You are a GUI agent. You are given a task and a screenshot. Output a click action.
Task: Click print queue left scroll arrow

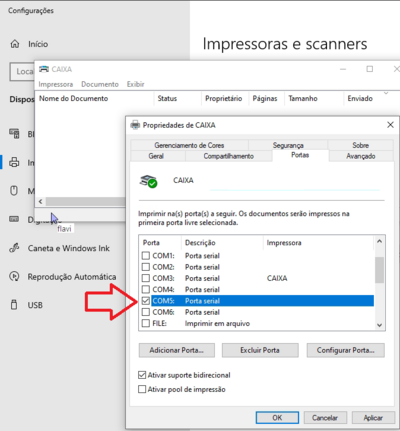click(40, 201)
